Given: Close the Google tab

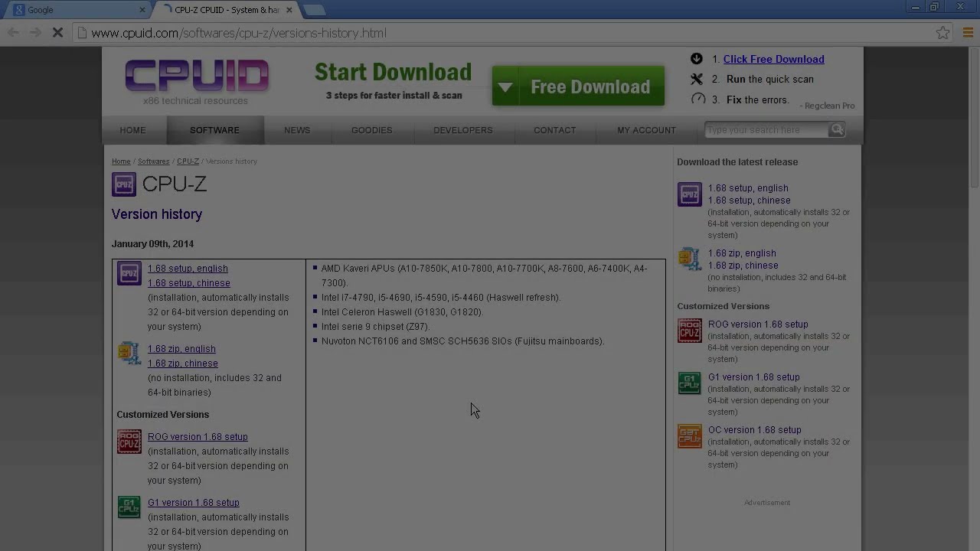Looking at the screenshot, I should tap(142, 10).
